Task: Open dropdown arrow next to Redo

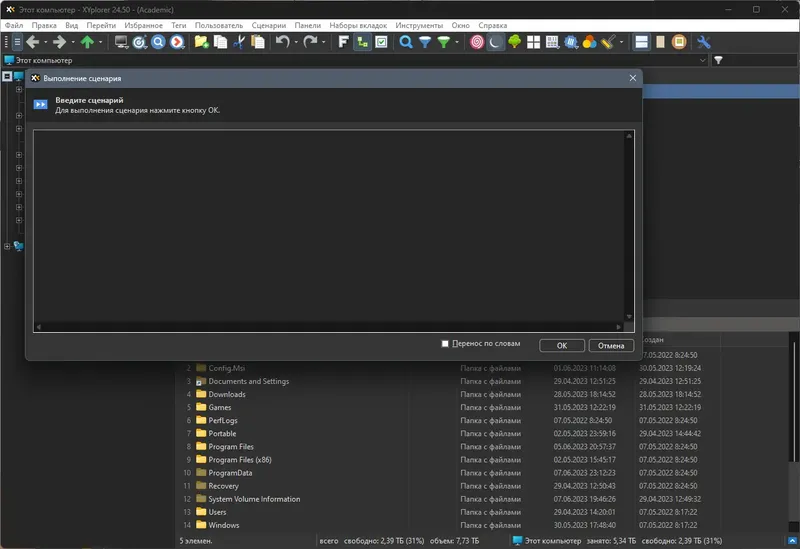Action: click(x=323, y=42)
